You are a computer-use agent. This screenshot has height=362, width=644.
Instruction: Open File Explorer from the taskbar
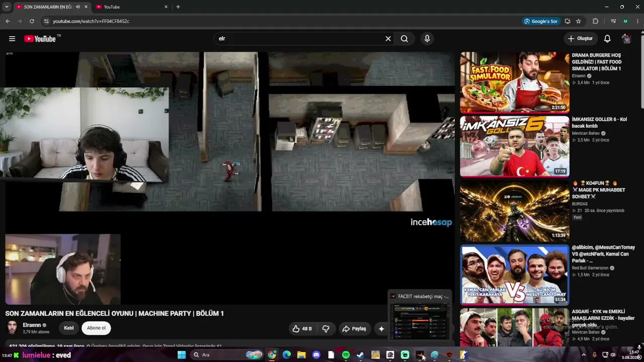301,355
